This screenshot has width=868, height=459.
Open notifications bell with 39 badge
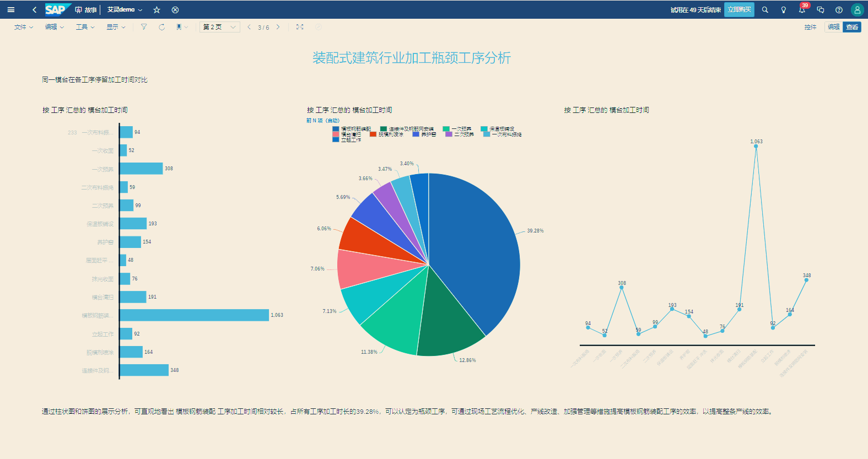tap(802, 10)
